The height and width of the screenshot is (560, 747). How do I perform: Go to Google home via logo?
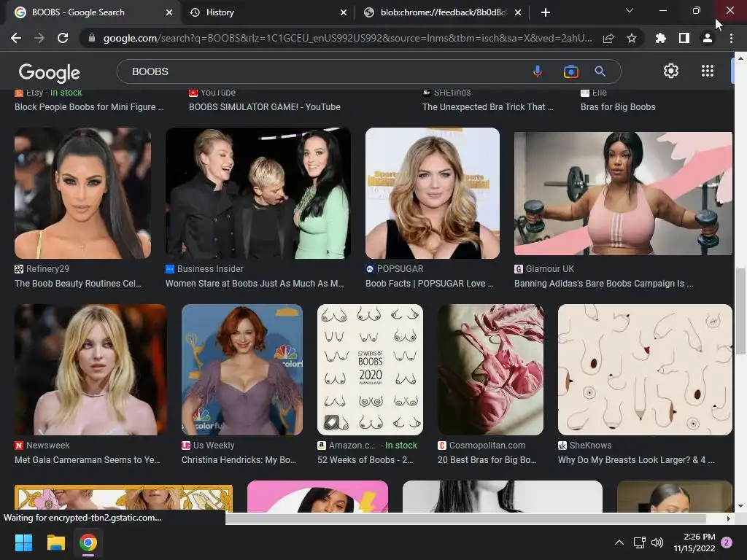tap(50, 72)
